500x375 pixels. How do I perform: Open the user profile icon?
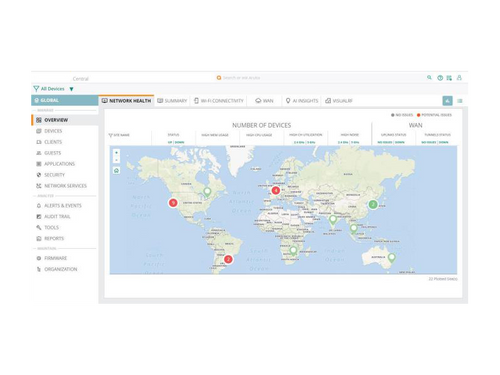click(x=459, y=78)
